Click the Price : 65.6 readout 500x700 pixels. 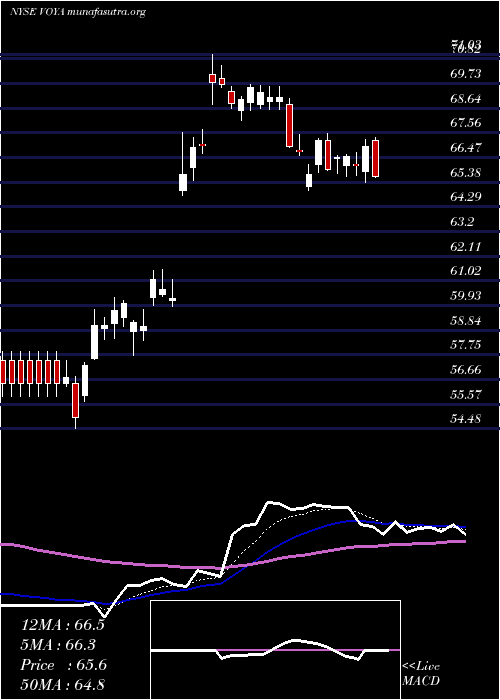pos(63,665)
